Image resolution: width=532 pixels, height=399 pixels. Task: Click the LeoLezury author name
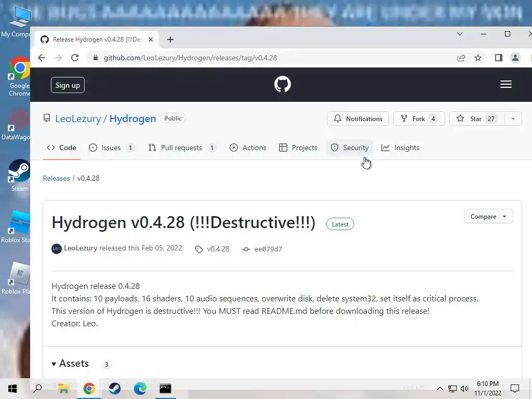point(81,248)
